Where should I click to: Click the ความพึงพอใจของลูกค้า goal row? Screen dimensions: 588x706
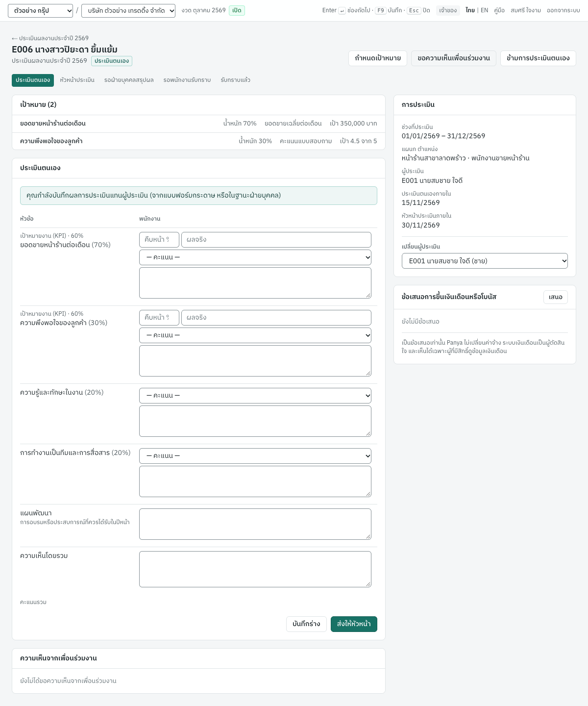(x=198, y=141)
